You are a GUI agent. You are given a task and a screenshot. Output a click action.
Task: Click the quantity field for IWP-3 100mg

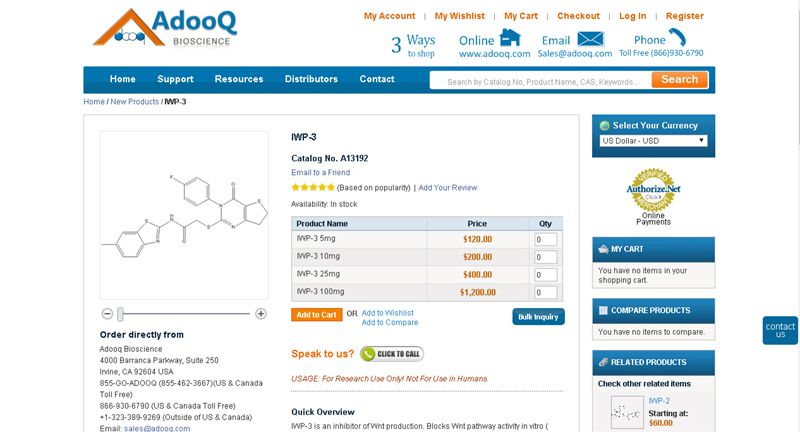[545, 293]
